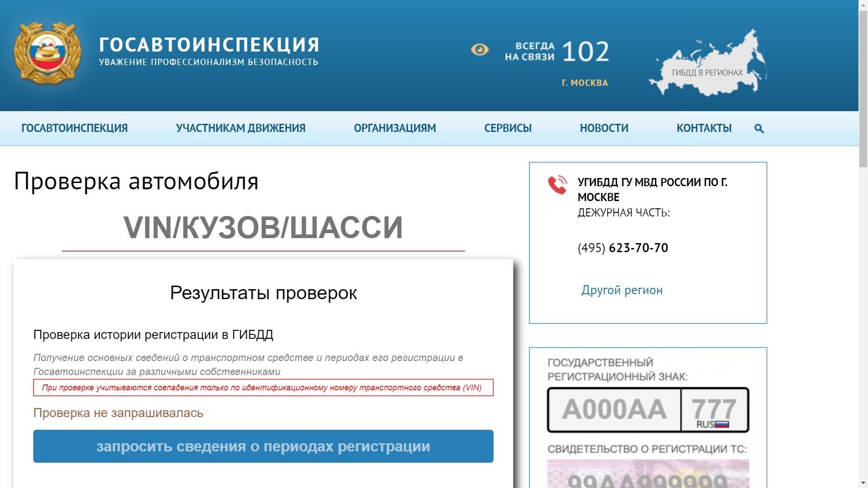Click the license plate A000AA 777 image
The width and height of the screenshot is (868, 488).
(648, 410)
